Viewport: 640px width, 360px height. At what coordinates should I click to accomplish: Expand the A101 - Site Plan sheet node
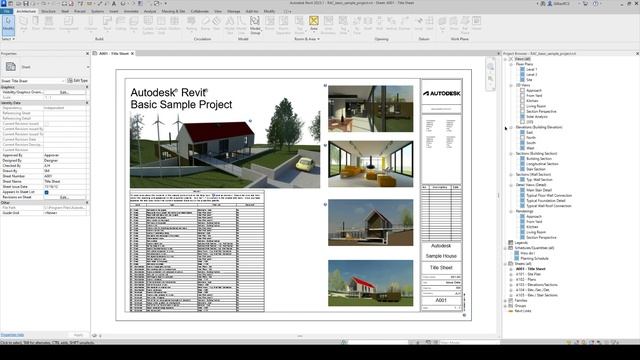[x=511, y=274]
